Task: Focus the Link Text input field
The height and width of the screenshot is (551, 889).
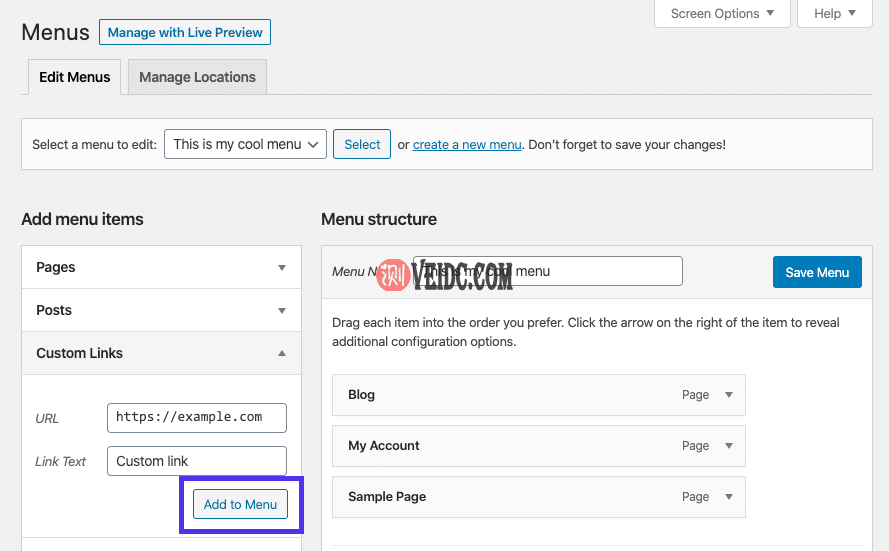Action: [197, 461]
